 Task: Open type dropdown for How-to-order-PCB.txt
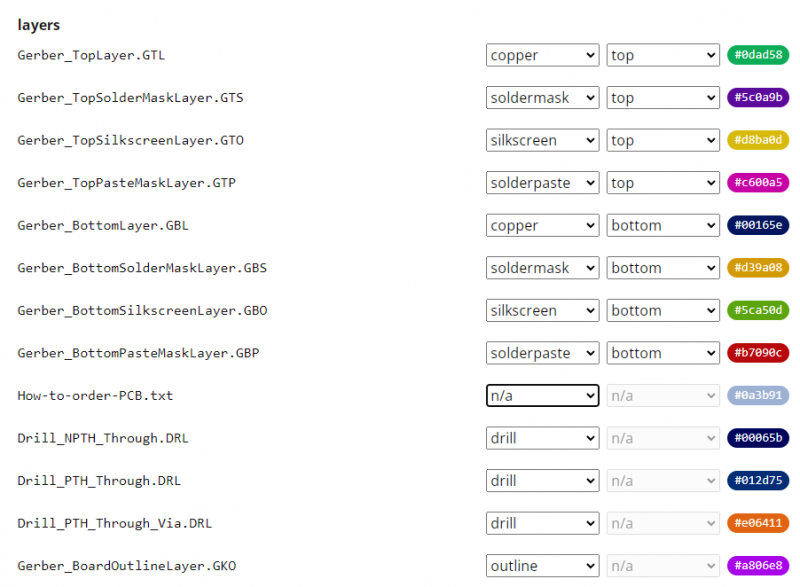tap(542, 396)
